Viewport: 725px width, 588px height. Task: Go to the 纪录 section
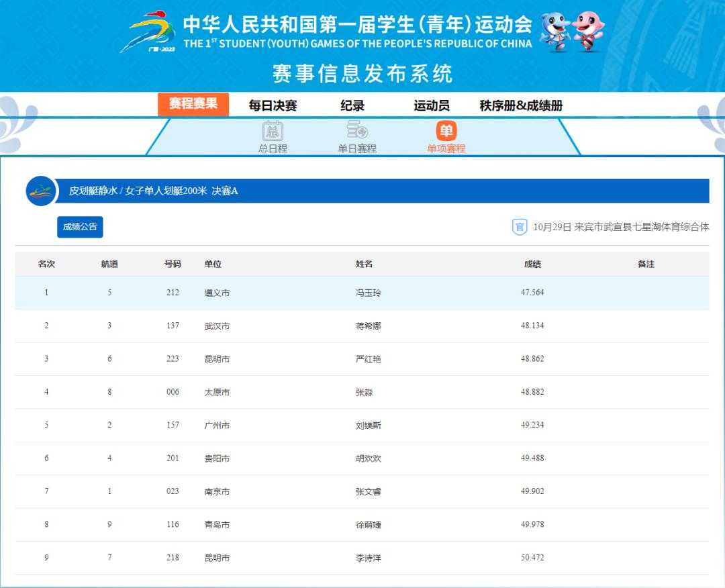point(352,105)
